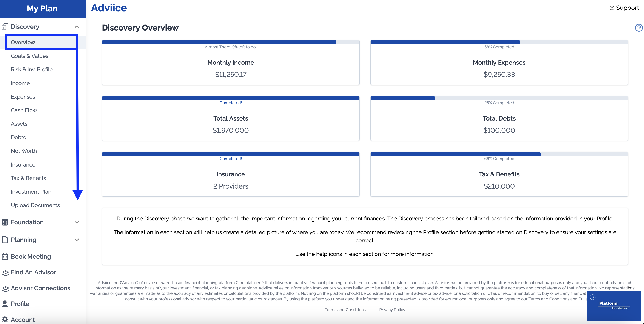Click the Foundation calculator icon

[x=5, y=222]
